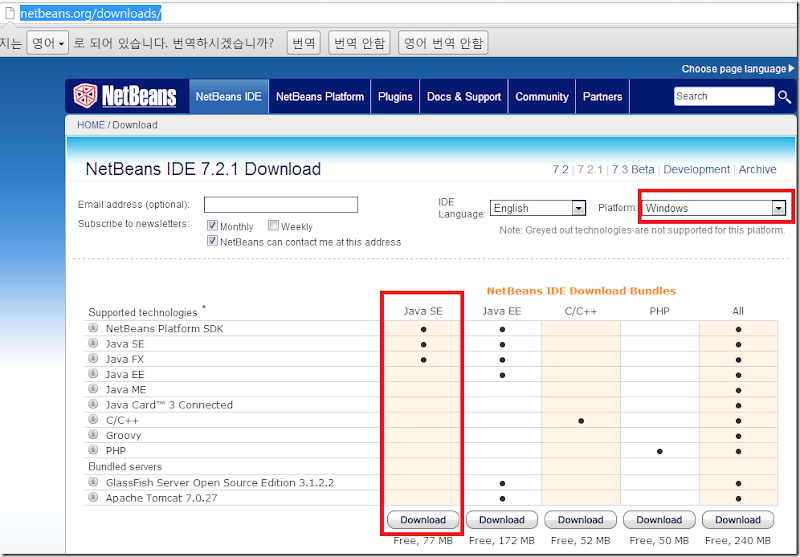Open the 영어 language dropdown in translate bar
This screenshot has width=800, height=557.
[47, 43]
